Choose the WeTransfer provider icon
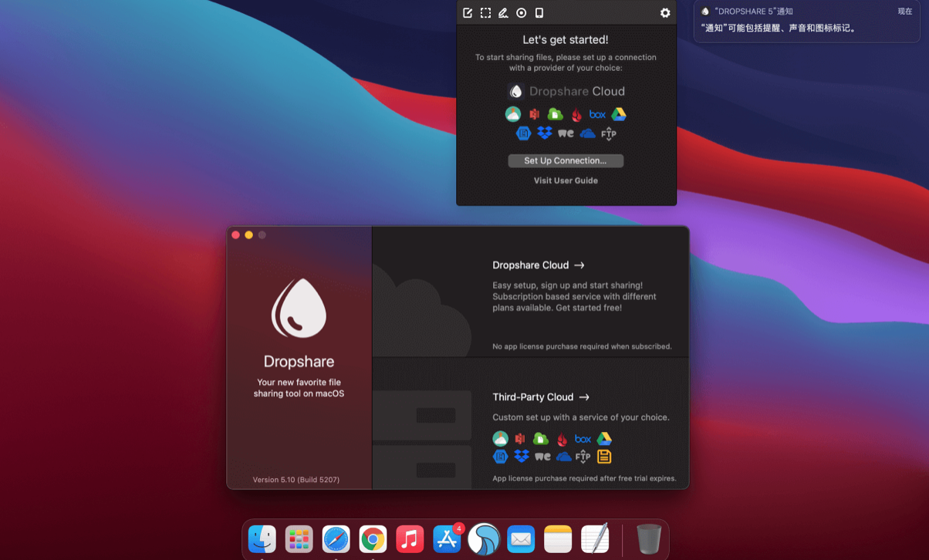The height and width of the screenshot is (560, 929). click(x=566, y=133)
